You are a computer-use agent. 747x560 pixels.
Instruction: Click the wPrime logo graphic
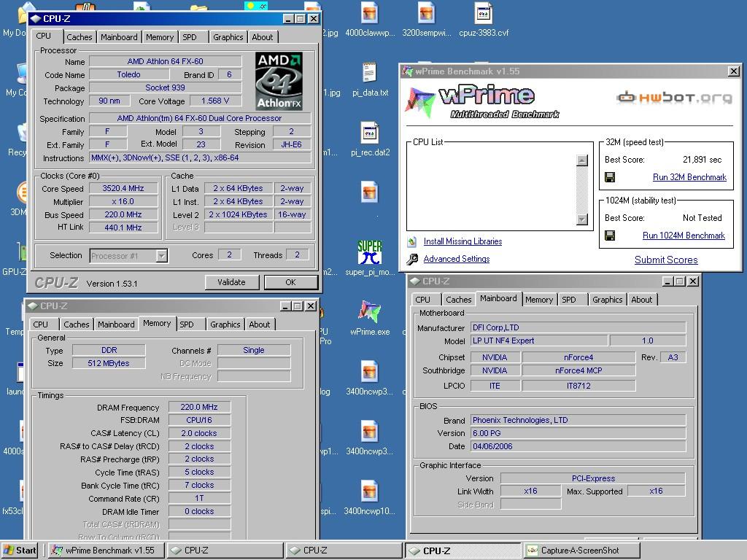point(481,101)
